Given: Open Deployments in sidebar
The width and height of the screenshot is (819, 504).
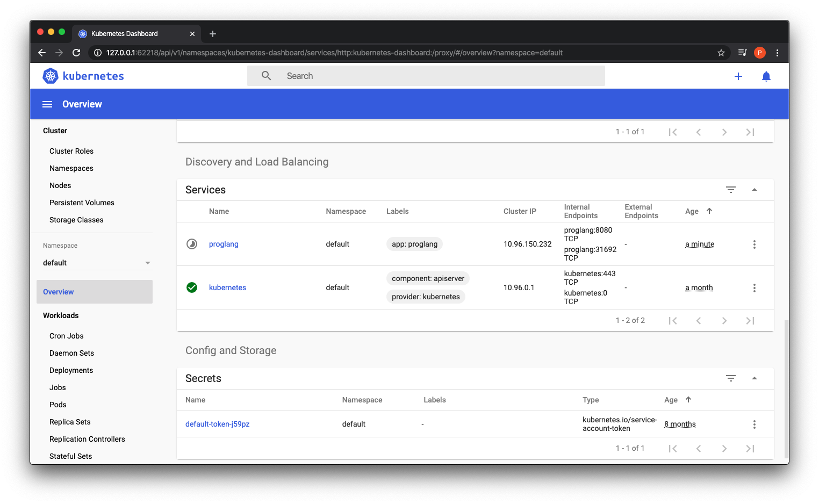Looking at the screenshot, I should click(x=71, y=370).
